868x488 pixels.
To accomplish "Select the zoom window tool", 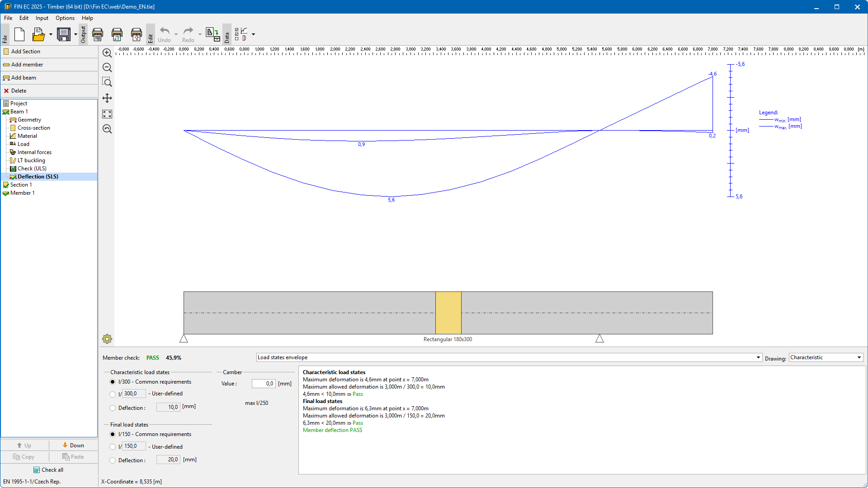I will pos(107,82).
